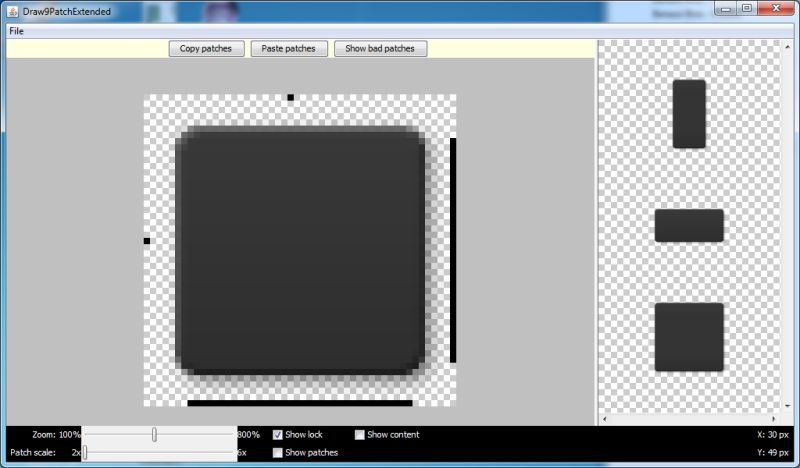Close the Draw9PatchExtended window

click(x=776, y=8)
